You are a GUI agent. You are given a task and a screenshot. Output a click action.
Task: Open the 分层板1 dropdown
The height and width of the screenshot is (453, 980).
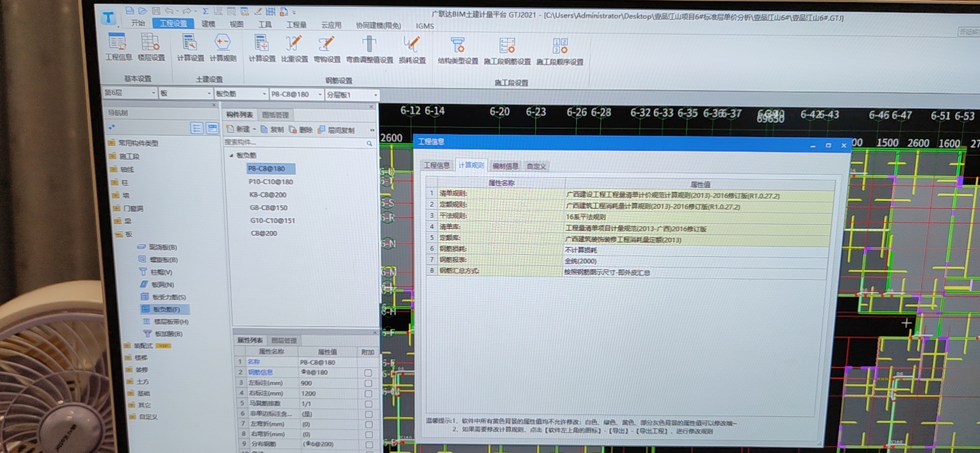click(x=375, y=95)
